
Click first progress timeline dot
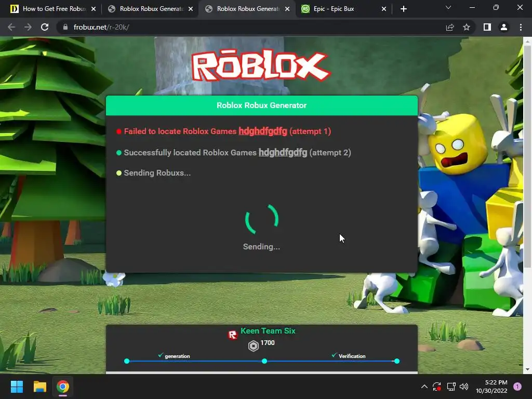[x=127, y=361]
